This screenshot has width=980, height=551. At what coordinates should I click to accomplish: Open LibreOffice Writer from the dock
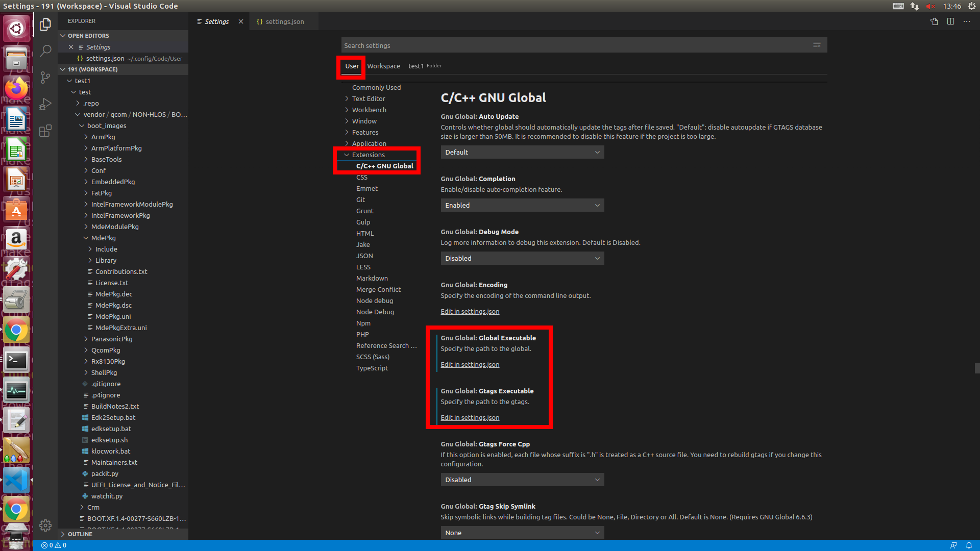(16, 119)
